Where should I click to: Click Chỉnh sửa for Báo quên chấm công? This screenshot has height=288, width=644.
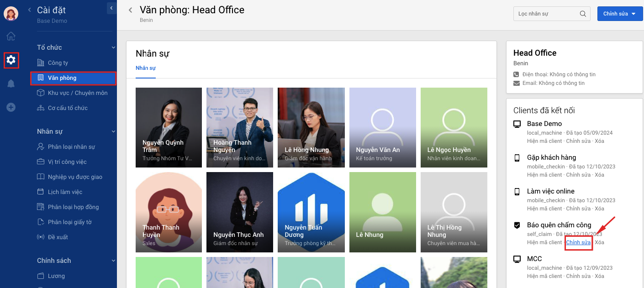click(x=578, y=242)
